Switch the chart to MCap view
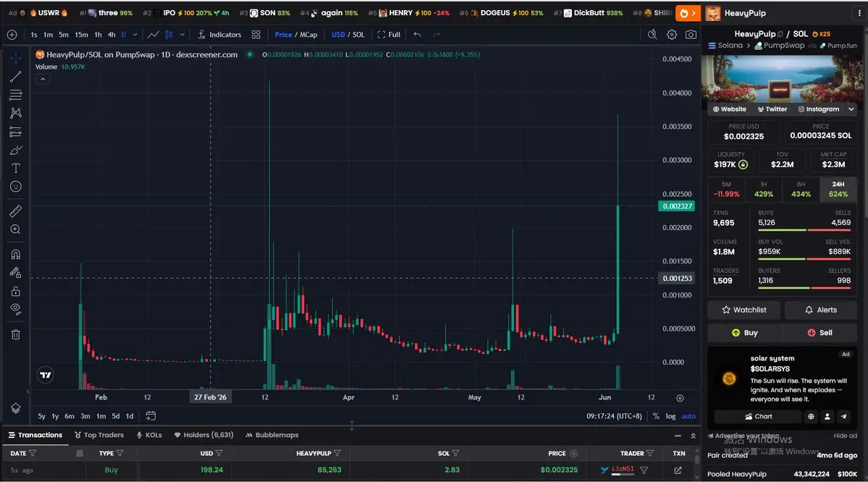868x482 pixels. (x=308, y=34)
